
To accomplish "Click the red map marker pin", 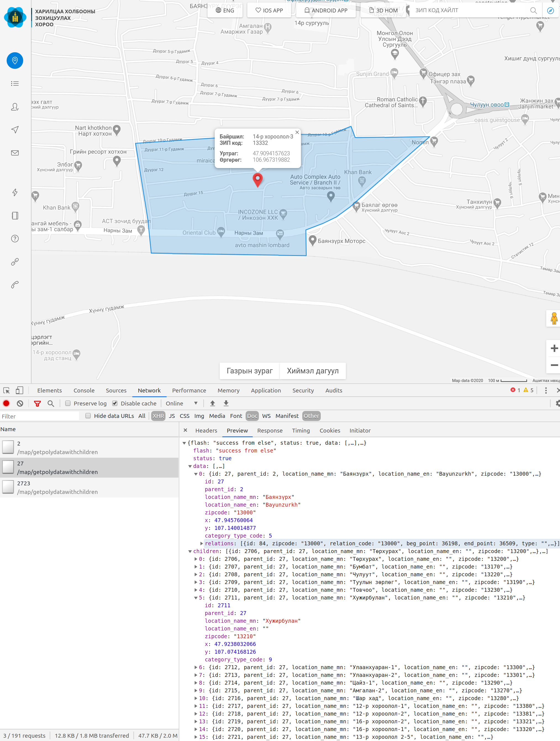I will (x=257, y=180).
